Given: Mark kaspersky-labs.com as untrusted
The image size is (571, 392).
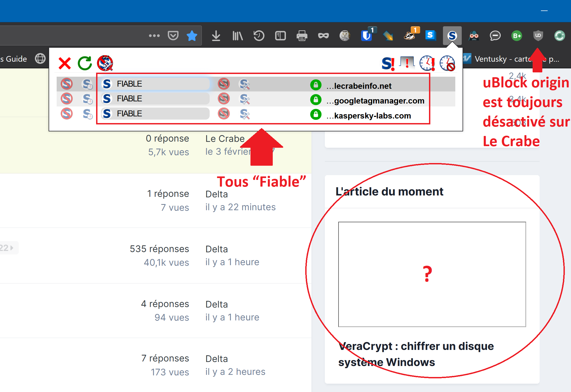Looking at the screenshot, I should 224,114.
